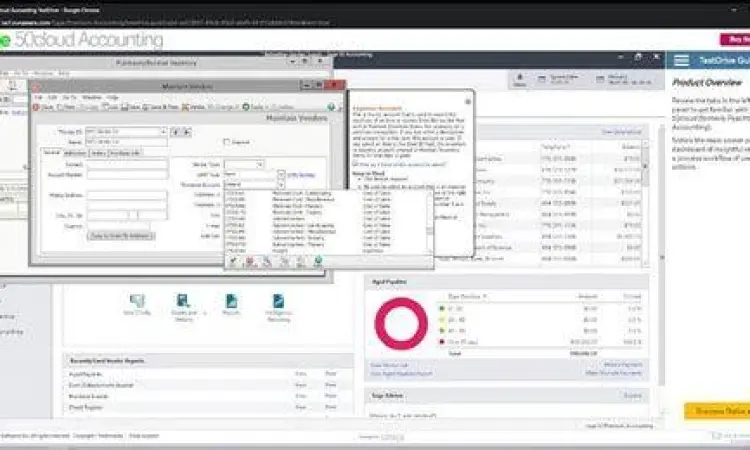The image size is (750, 450).
Task: Open the Vendor ID dropdown
Action: [x=164, y=131]
